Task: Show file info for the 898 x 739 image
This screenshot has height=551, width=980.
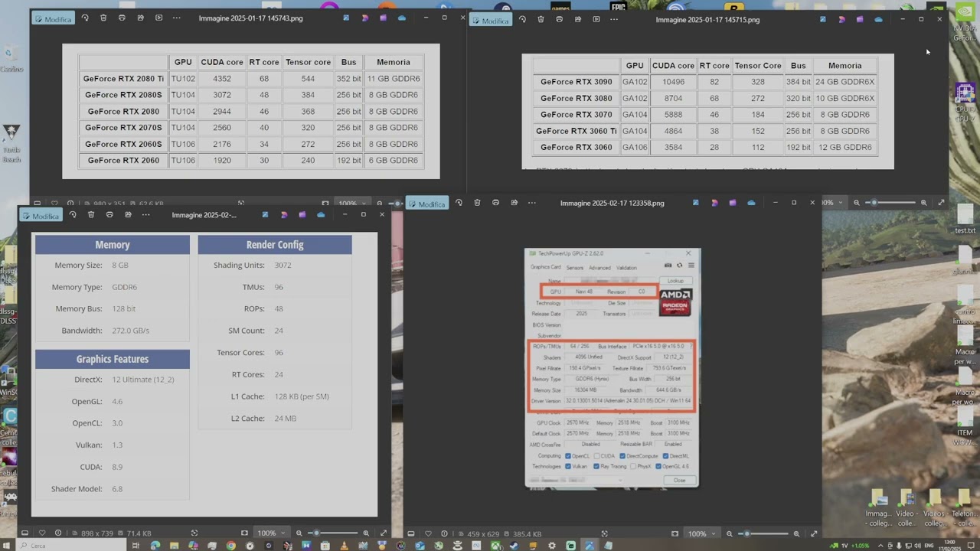Action: (x=58, y=533)
